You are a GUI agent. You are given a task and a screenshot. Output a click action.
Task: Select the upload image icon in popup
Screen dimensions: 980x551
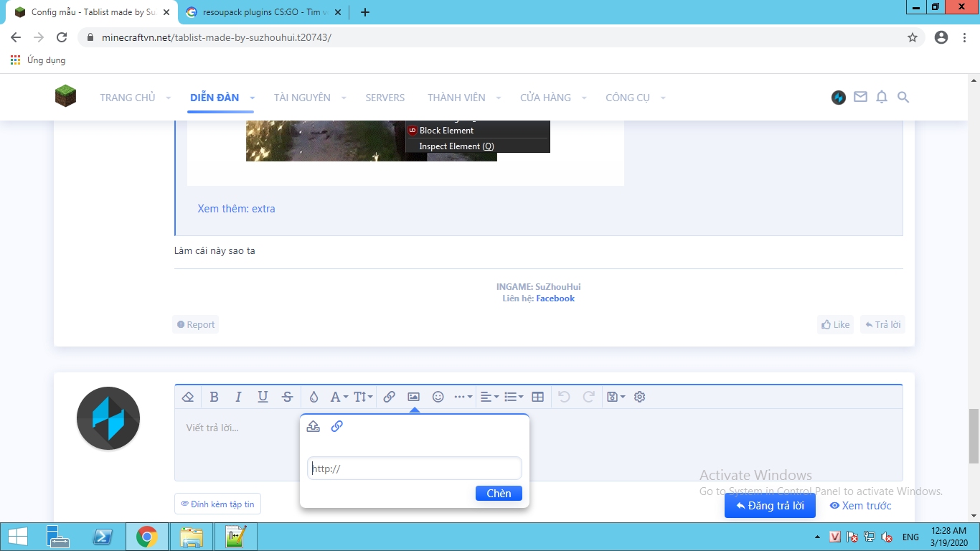click(x=314, y=426)
